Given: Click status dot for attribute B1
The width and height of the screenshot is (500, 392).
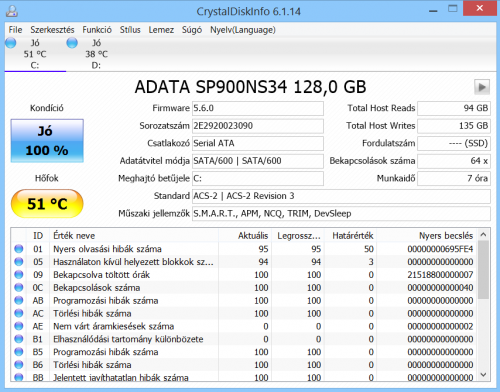Looking at the screenshot, I should tap(19, 339).
